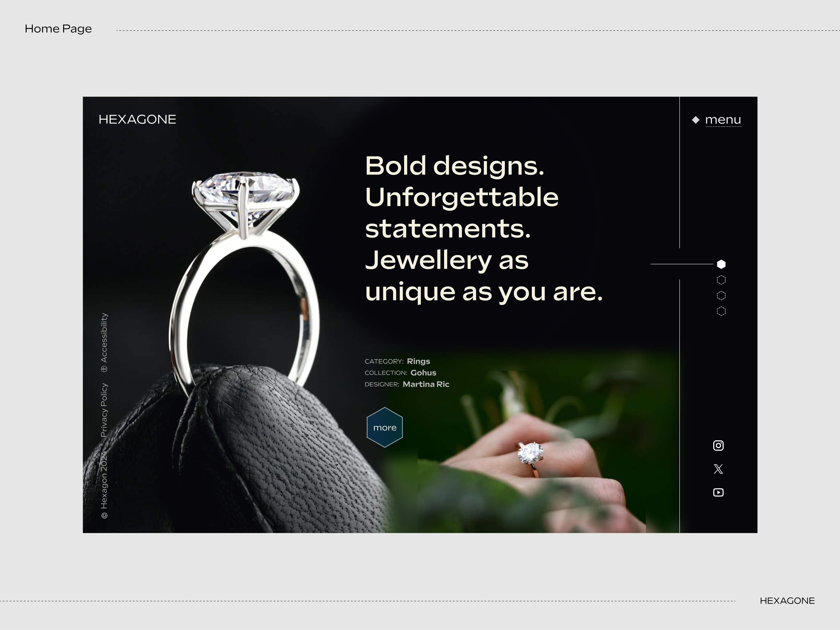Click the accessibility icon beside Accessibility text
This screenshot has width=840, height=630.
[x=104, y=369]
